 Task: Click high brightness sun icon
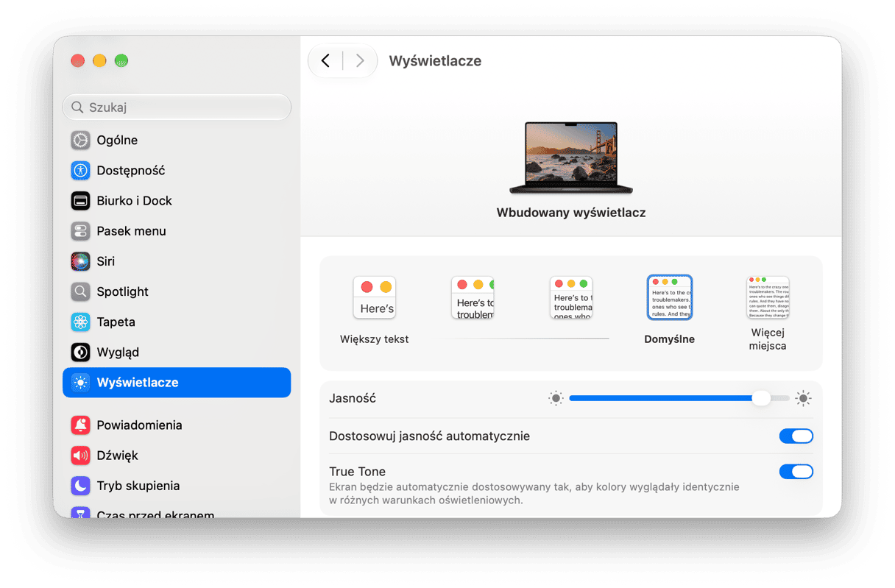coord(803,398)
